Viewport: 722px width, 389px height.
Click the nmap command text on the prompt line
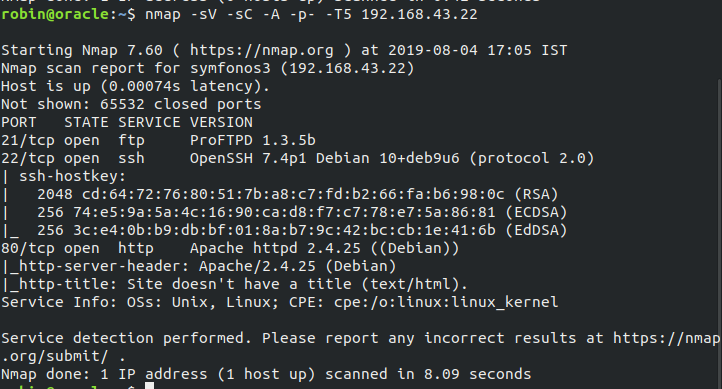pyautogui.click(x=311, y=14)
